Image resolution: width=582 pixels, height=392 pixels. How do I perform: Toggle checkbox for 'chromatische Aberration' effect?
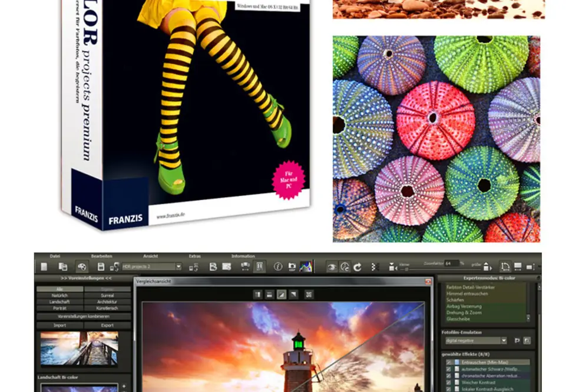448,376
